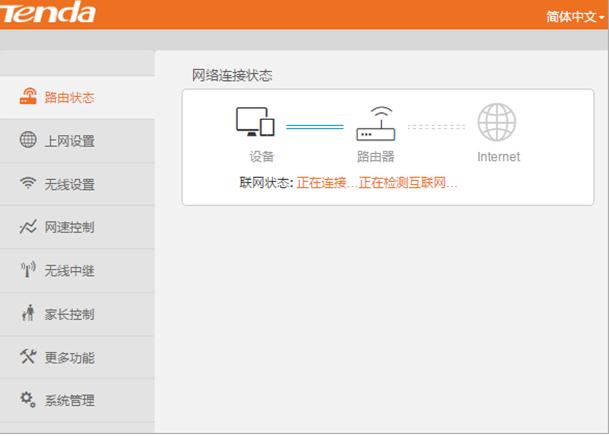This screenshot has height=436, width=609.
Task: Open 家长控制 menu item
Action: [x=77, y=314]
